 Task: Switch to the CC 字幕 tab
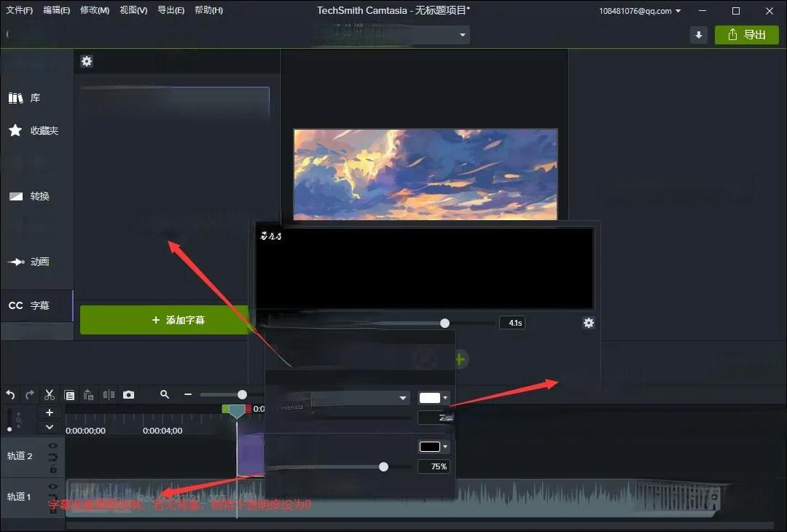[31, 305]
